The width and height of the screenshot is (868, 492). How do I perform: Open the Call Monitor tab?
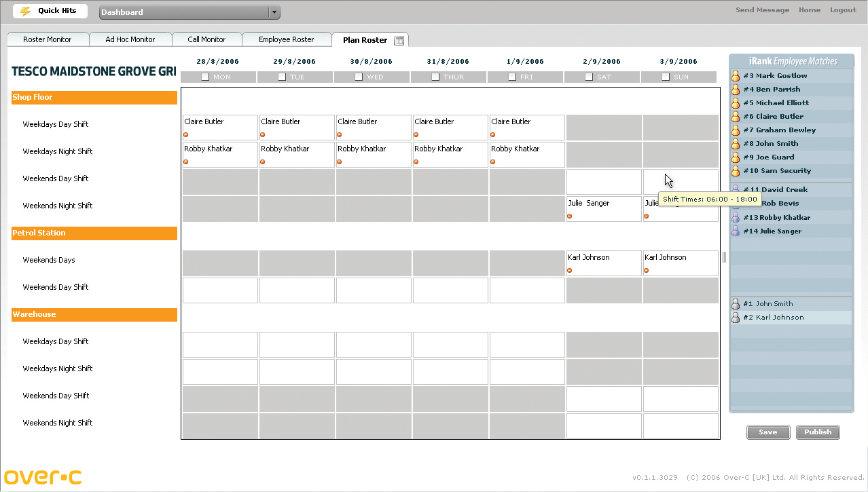(x=206, y=39)
